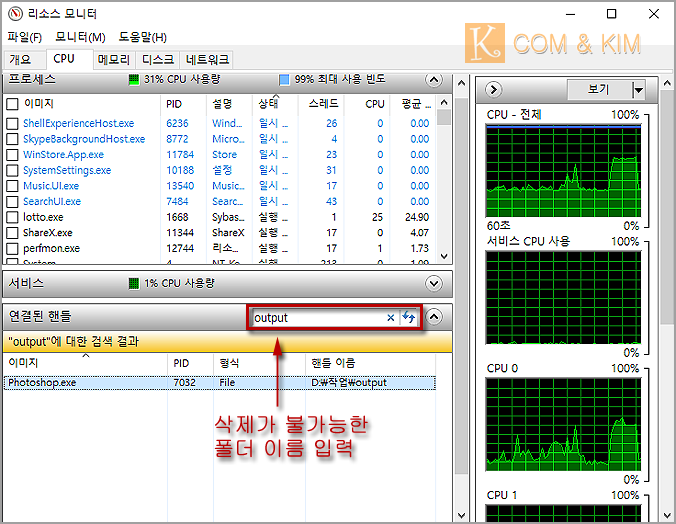676x524 pixels.
Task: Click the refresh search icon in the handles box
Action: coord(408,318)
